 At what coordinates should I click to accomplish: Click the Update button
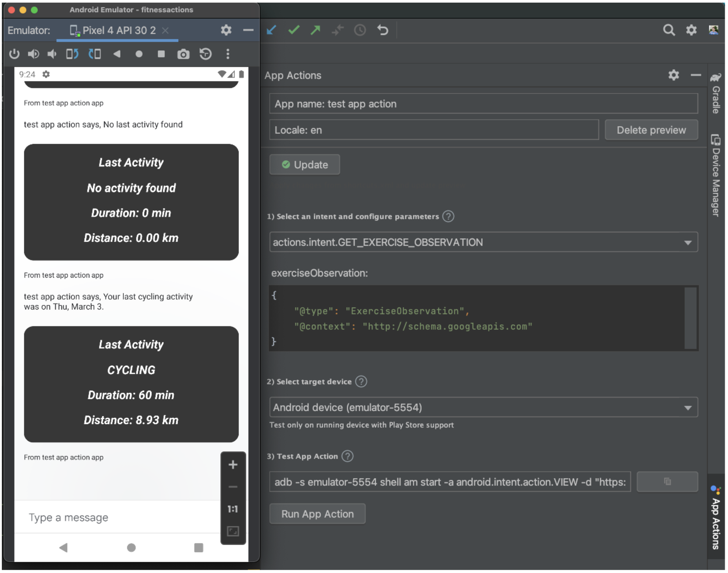pos(305,164)
